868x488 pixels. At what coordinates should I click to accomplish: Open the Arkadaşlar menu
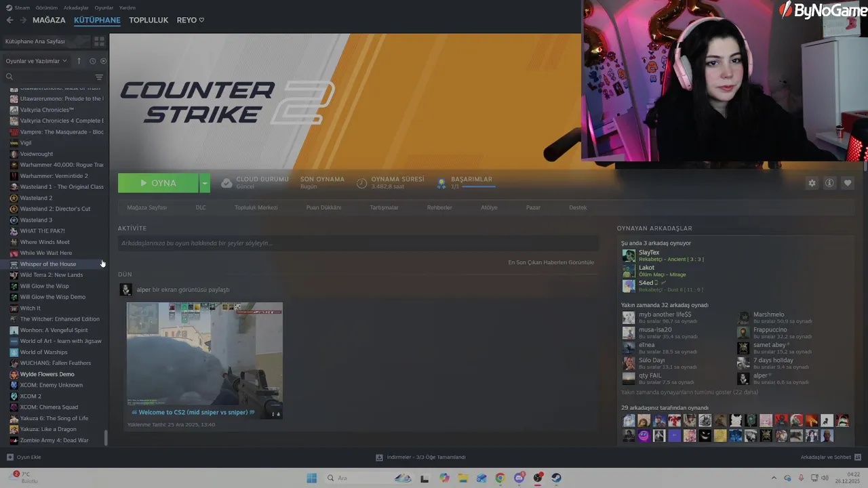(75, 7)
